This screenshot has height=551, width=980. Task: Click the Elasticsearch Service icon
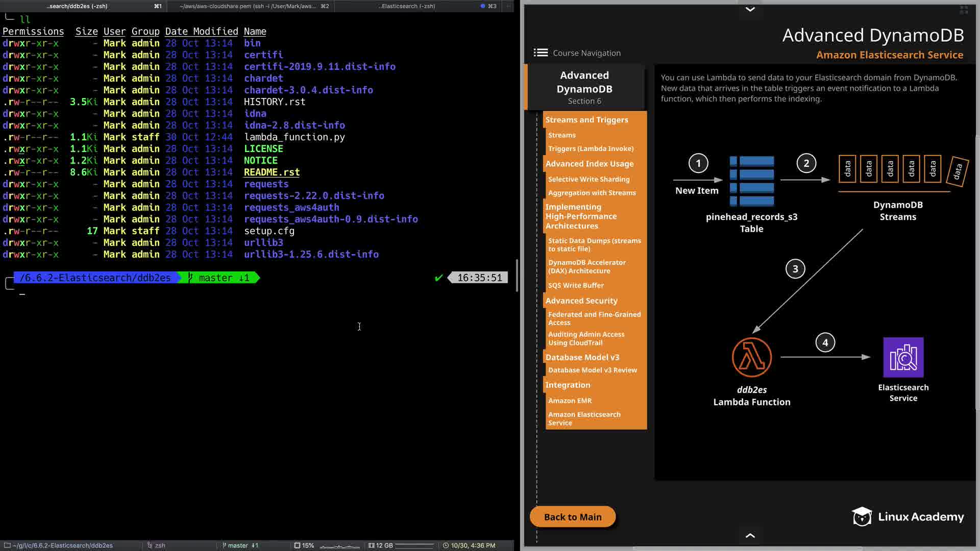tap(903, 357)
